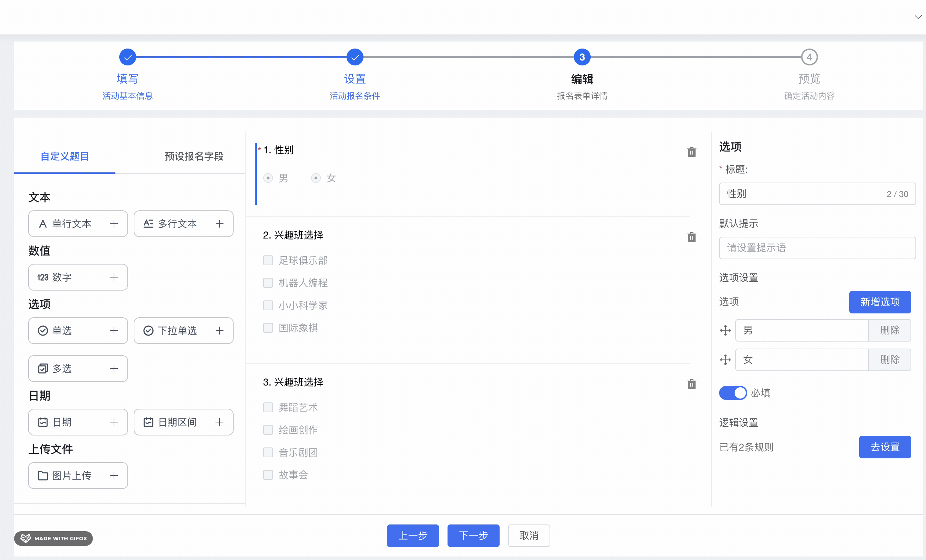The image size is (926, 560).
Task: Click the 活动基本信息 step label
Action: click(127, 96)
